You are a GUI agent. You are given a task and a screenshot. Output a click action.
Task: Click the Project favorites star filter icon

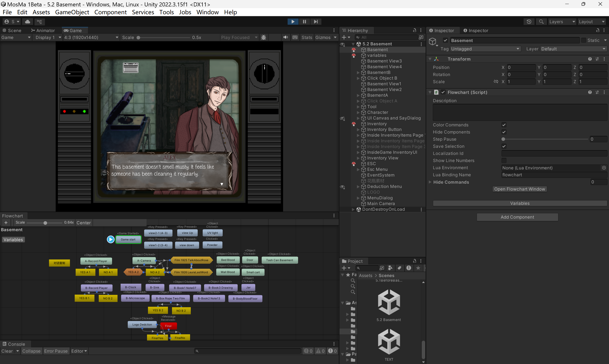(x=418, y=268)
